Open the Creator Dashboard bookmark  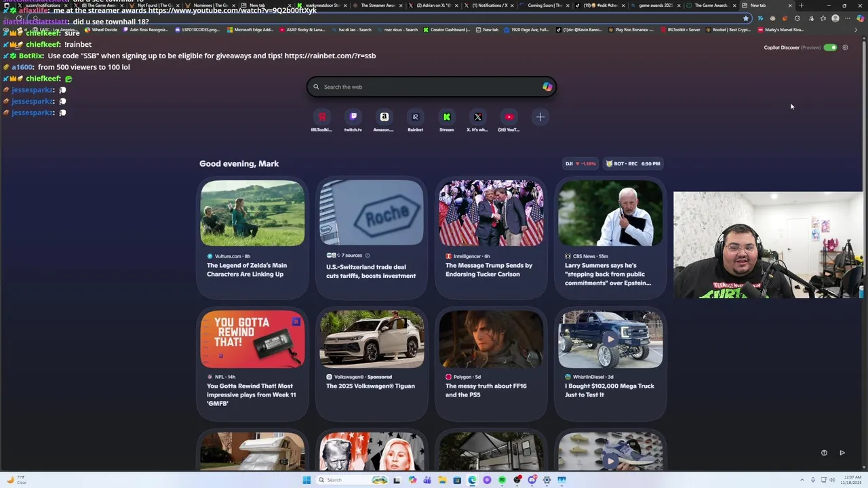[446, 30]
